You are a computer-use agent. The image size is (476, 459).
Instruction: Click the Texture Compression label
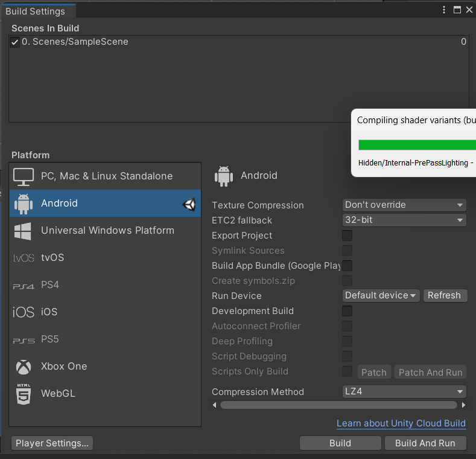click(258, 205)
